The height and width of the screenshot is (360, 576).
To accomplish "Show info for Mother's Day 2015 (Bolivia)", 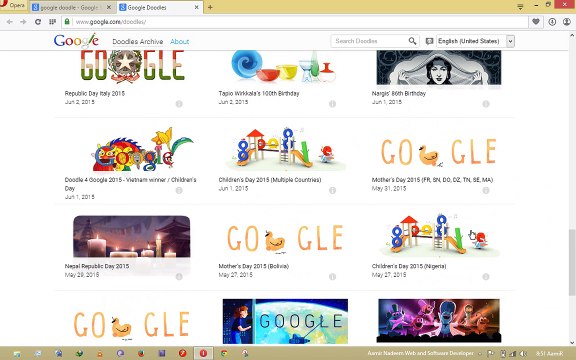I will click(332, 277).
